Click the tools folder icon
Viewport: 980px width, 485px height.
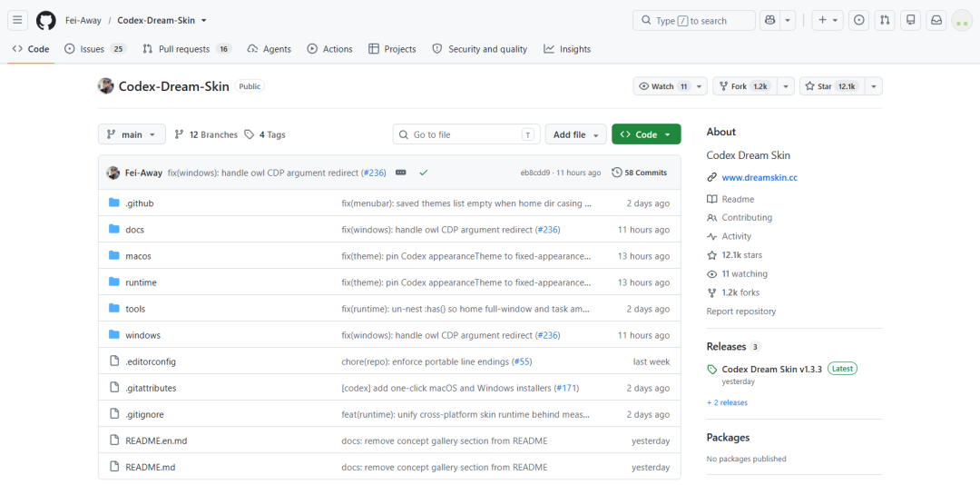click(x=113, y=308)
